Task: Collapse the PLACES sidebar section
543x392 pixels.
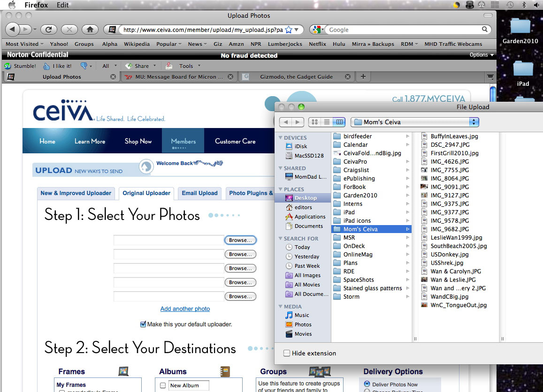Action: point(280,189)
